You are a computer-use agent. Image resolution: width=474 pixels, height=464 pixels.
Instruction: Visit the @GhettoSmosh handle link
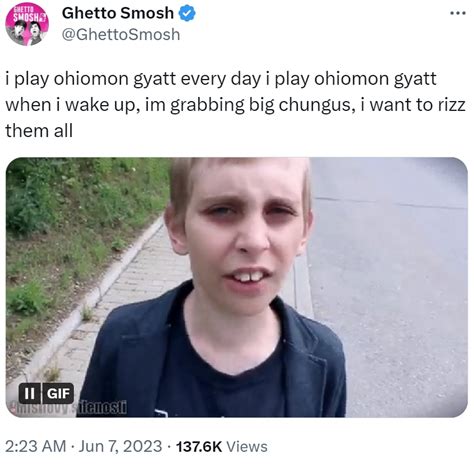click(121, 35)
